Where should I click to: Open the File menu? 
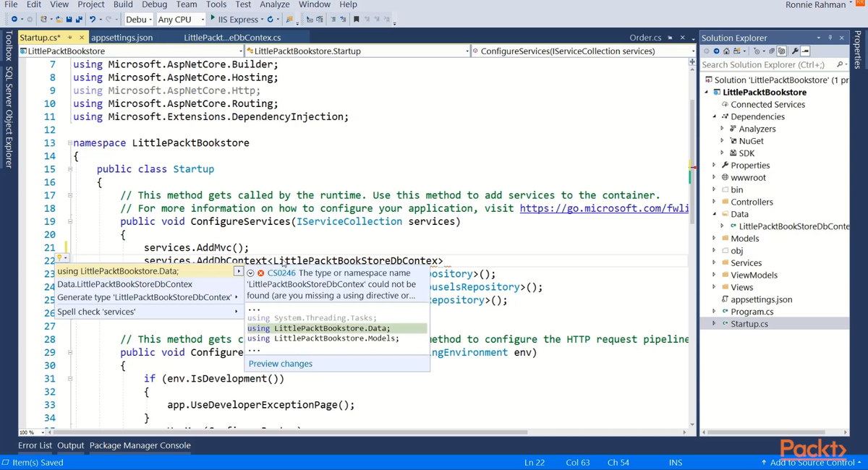click(11, 4)
